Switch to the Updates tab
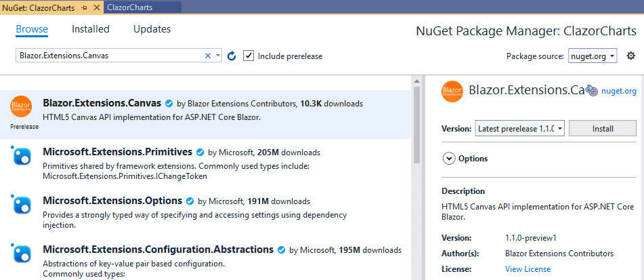The height and width of the screenshot is (280, 644). coord(152,29)
